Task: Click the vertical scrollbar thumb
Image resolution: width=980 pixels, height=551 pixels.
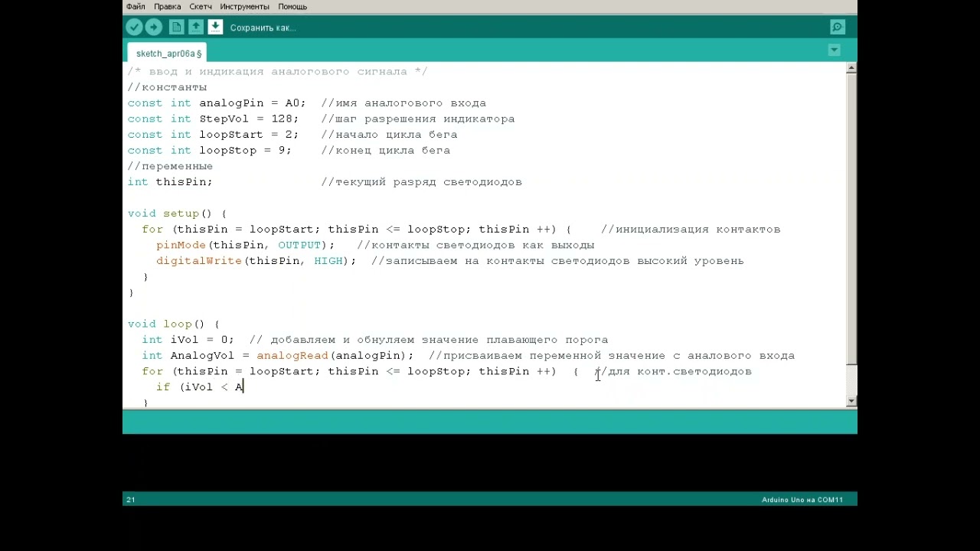Action: click(x=851, y=219)
